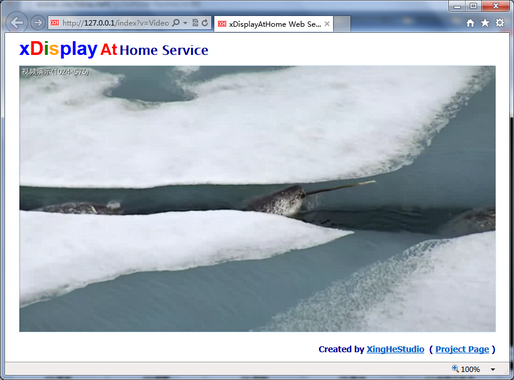
Task: Open Favorites with the star icon
Action: click(485, 23)
